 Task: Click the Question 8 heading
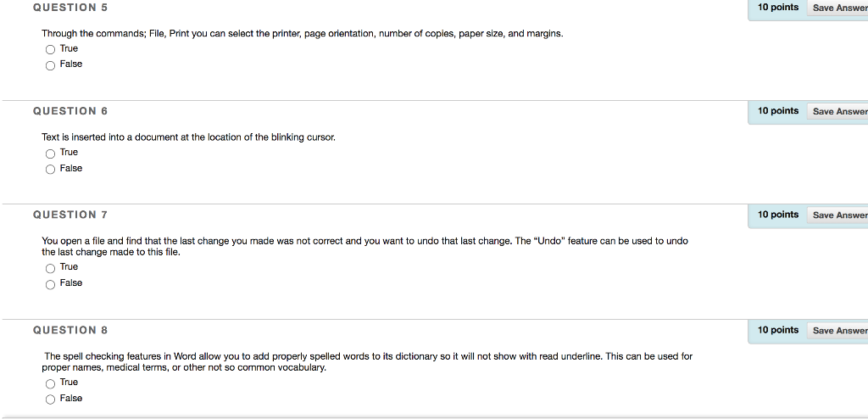click(70, 330)
